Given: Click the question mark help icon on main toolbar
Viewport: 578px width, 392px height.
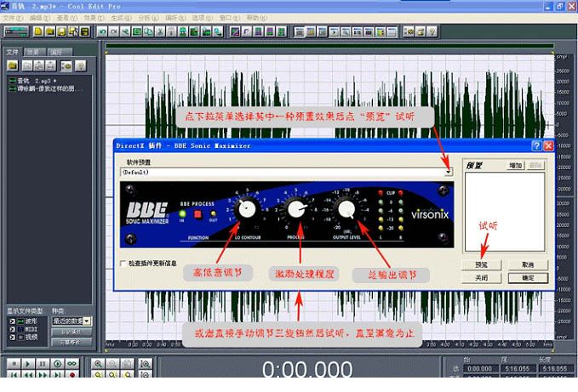Looking at the screenshot, I should [432, 32].
